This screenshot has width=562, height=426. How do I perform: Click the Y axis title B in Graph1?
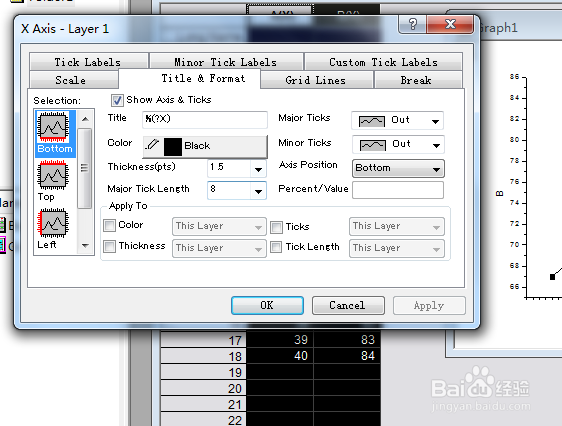point(499,193)
